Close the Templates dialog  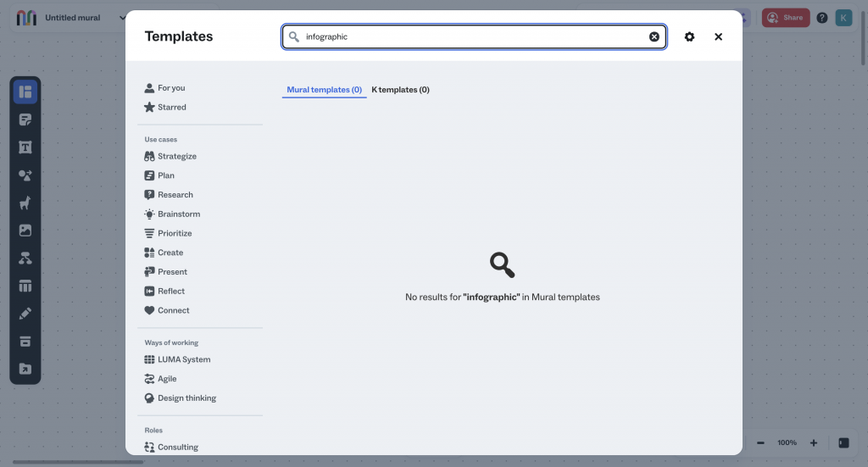coord(718,37)
